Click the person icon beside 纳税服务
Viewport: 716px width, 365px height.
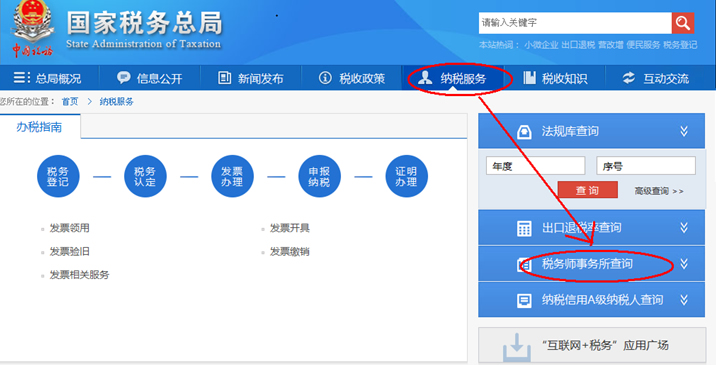(x=425, y=77)
